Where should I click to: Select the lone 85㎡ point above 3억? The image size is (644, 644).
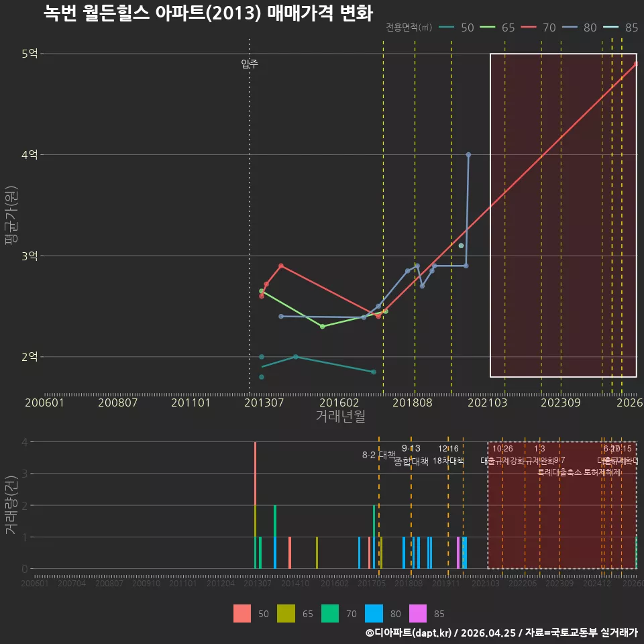pos(461,246)
